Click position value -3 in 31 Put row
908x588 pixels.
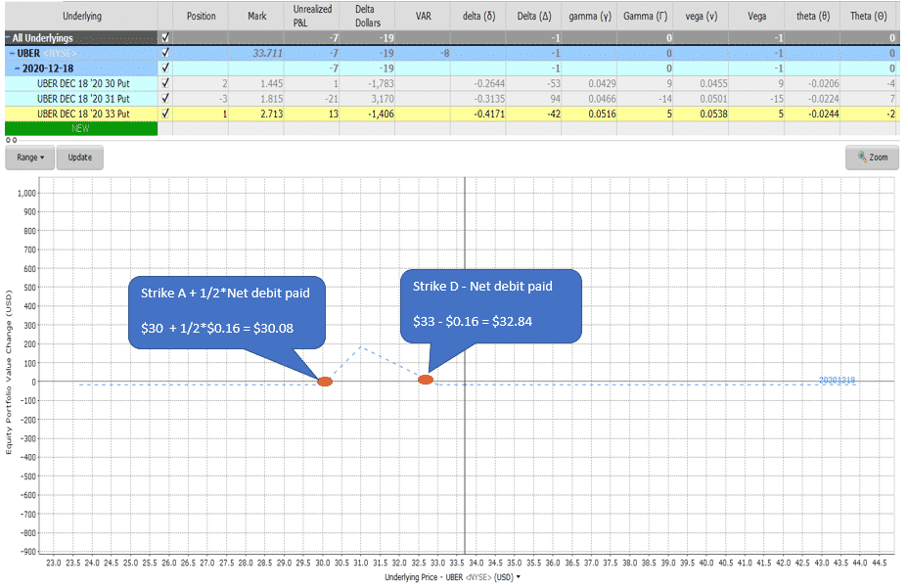(223, 99)
